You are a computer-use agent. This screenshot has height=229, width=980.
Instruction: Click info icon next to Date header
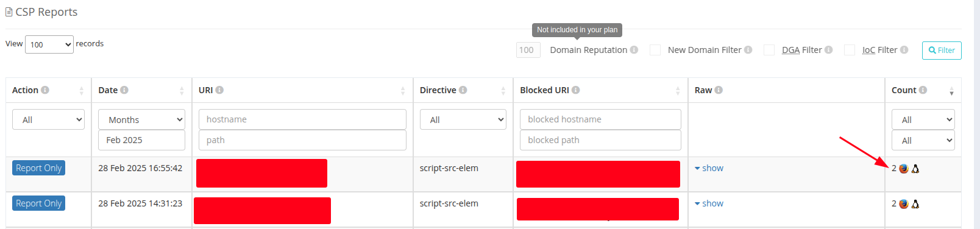[124, 90]
